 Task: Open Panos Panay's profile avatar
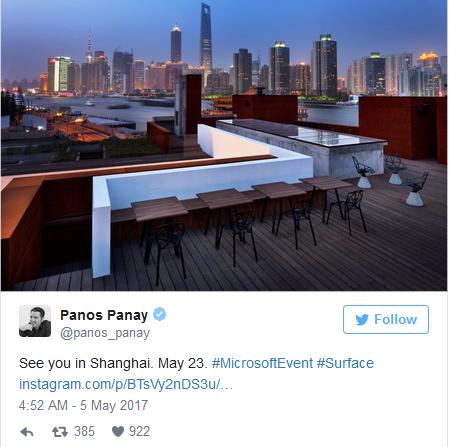pos(35,321)
